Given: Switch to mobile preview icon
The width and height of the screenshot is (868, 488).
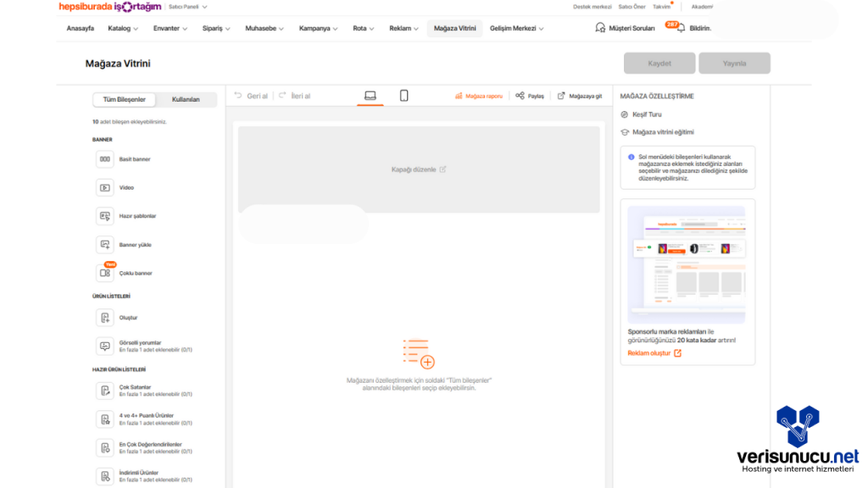Looking at the screenshot, I should click(404, 96).
